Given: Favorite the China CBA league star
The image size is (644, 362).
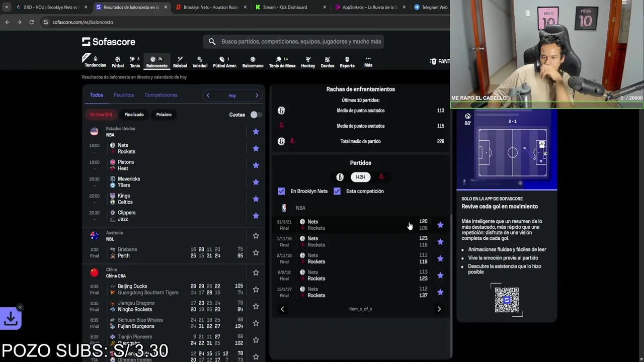Looking at the screenshot, I should [x=256, y=273].
